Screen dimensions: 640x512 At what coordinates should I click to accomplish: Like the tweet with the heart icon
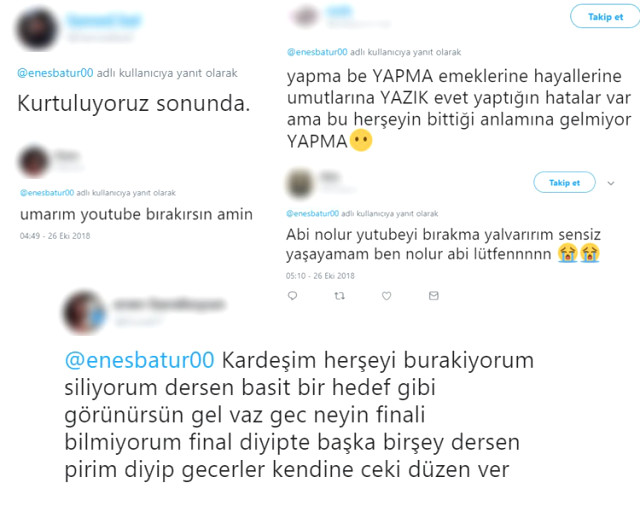coord(387,296)
